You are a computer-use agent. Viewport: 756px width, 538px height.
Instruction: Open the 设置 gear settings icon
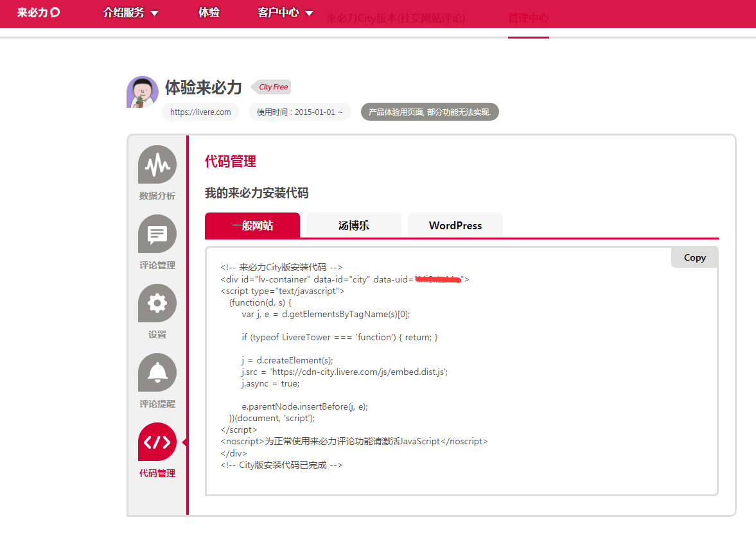coord(157,303)
